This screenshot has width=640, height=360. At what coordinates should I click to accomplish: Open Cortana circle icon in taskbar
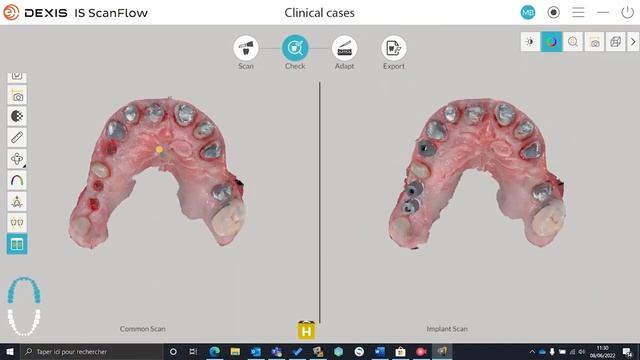click(x=173, y=351)
